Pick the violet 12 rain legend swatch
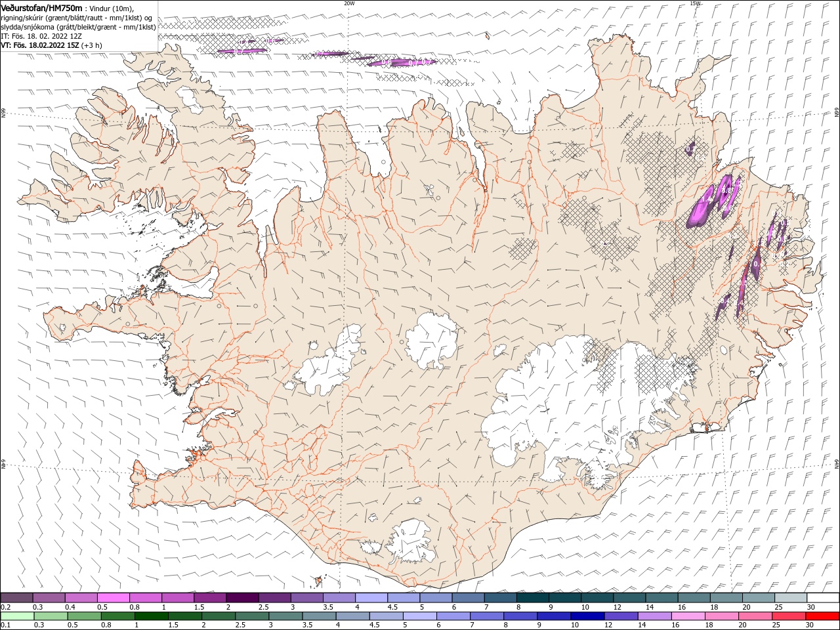Viewport: 840px width, 630px height. point(621,616)
